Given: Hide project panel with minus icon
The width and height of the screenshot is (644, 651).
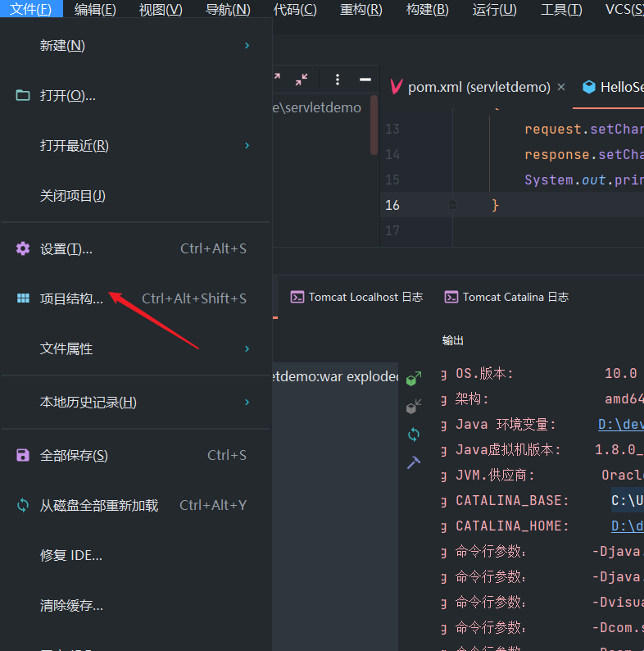Looking at the screenshot, I should click(x=365, y=80).
